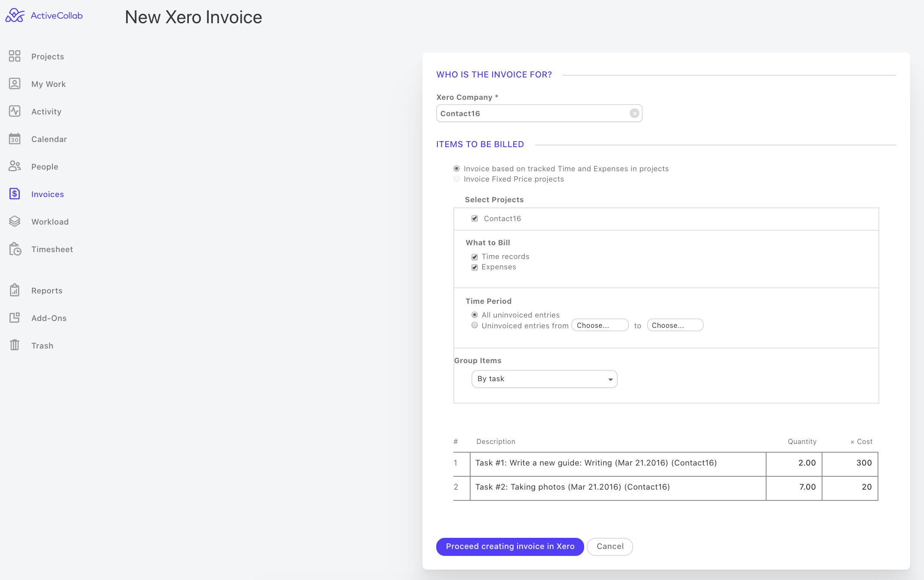Go to My Work section
Image resolution: width=924 pixels, height=580 pixels.
(x=49, y=84)
